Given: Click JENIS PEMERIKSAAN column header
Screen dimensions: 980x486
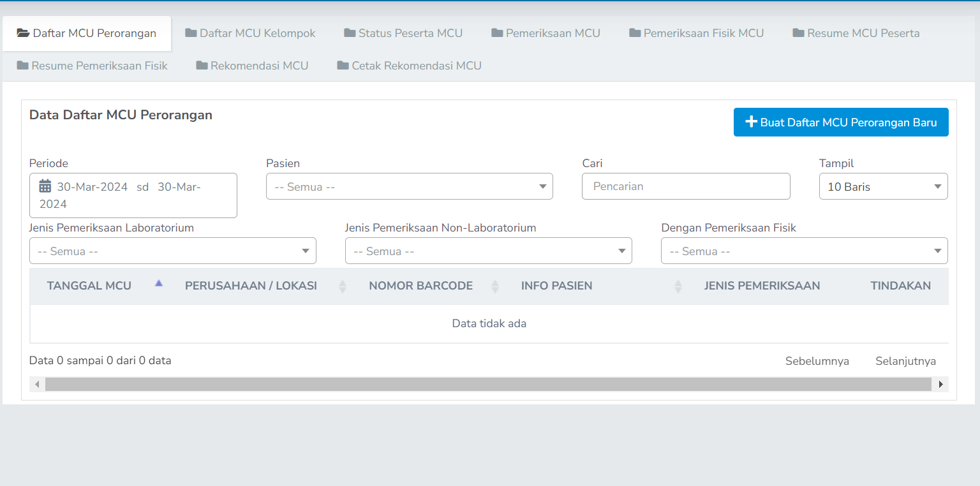Looking at the screenshot, I should 762,286.
